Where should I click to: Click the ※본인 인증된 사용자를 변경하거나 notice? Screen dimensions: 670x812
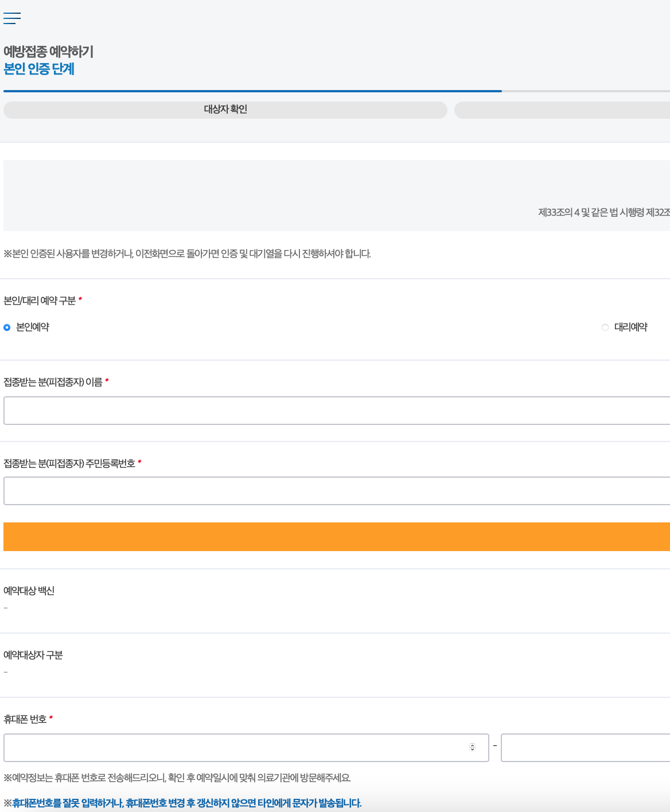tap(187, 253)
